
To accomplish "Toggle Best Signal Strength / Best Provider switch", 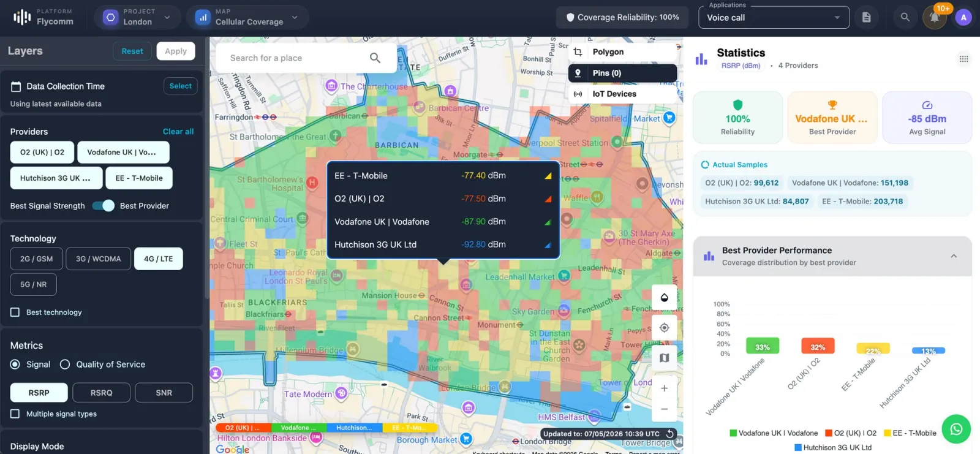I will (x=103, y=206).
